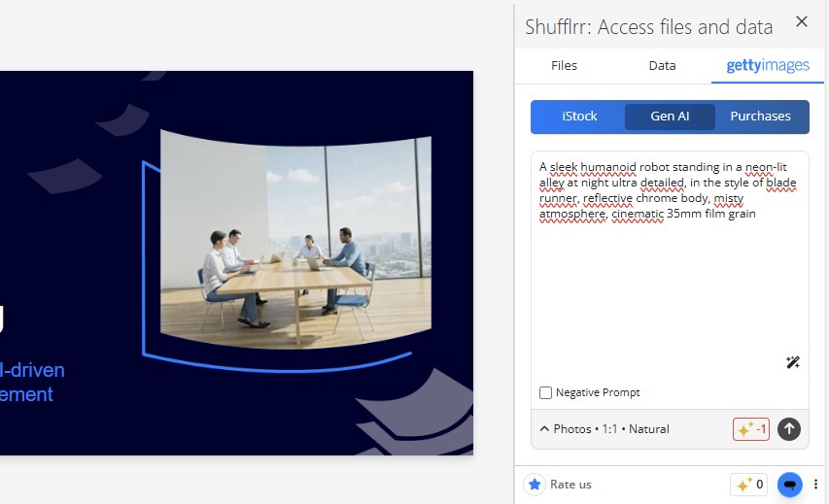
Task: Enable the Negative Prompt checkbox
Action: pos(545,392)
